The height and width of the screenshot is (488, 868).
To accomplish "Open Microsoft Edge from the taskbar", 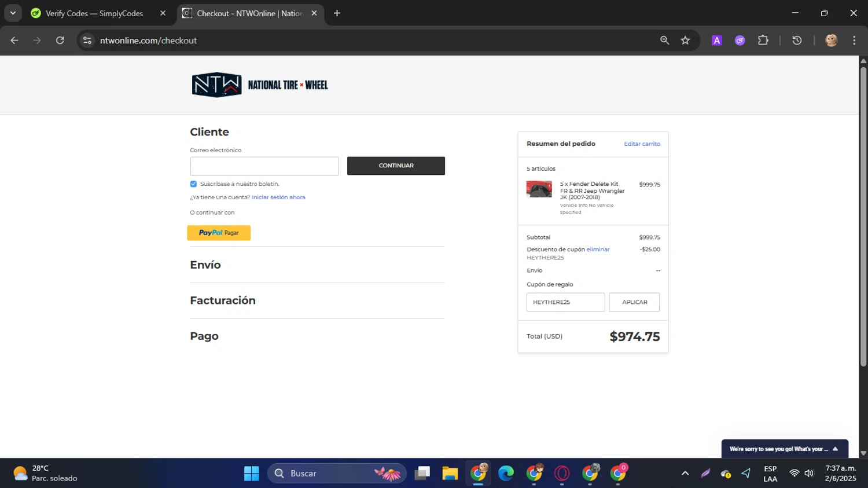I will (x=506, y=474).
